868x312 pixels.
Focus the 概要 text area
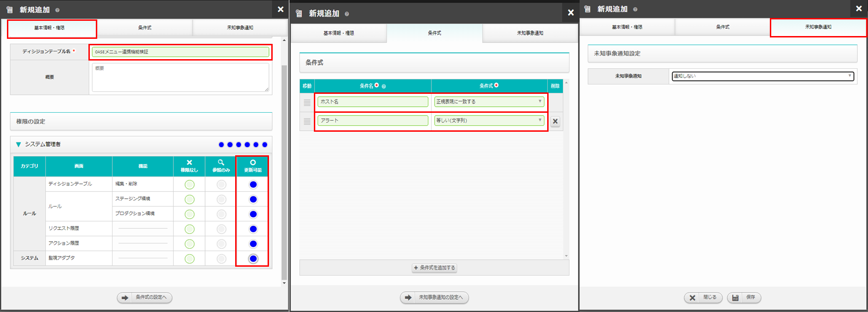(x=181, y=77)
